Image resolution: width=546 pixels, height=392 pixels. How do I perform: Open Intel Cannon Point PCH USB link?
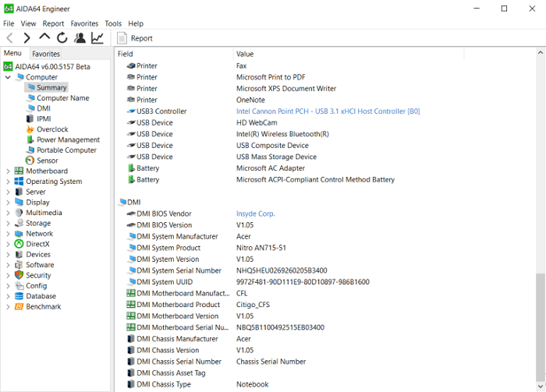tap(328, 111)
